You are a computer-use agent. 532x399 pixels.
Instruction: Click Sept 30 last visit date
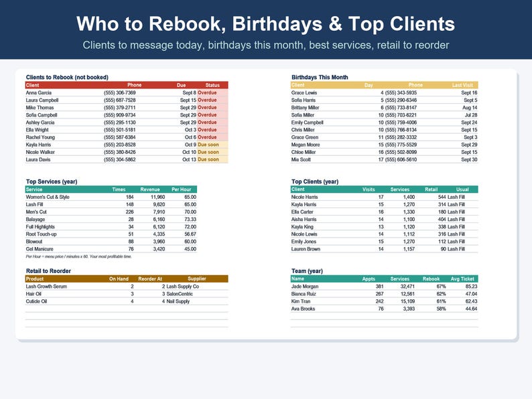coord(469,160)
